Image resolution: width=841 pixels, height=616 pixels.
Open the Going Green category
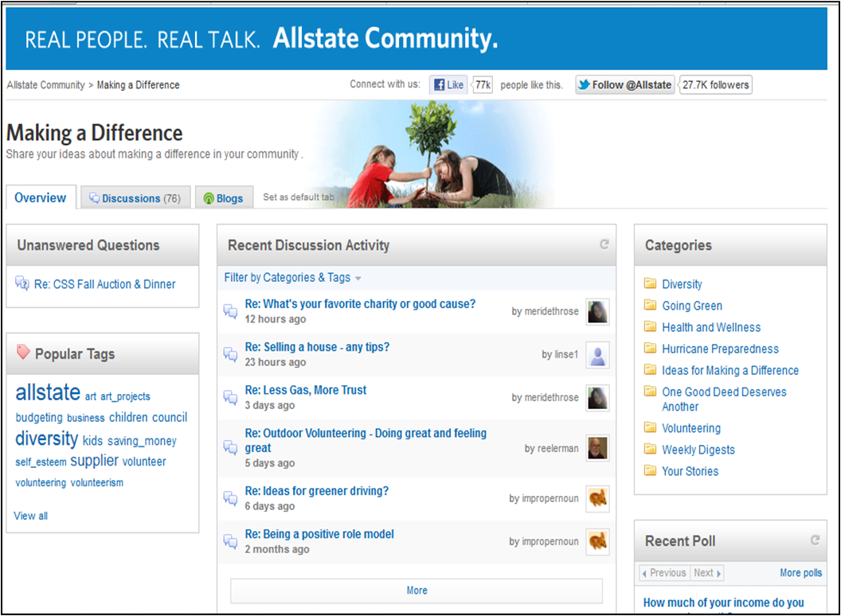tap(692, 306)
